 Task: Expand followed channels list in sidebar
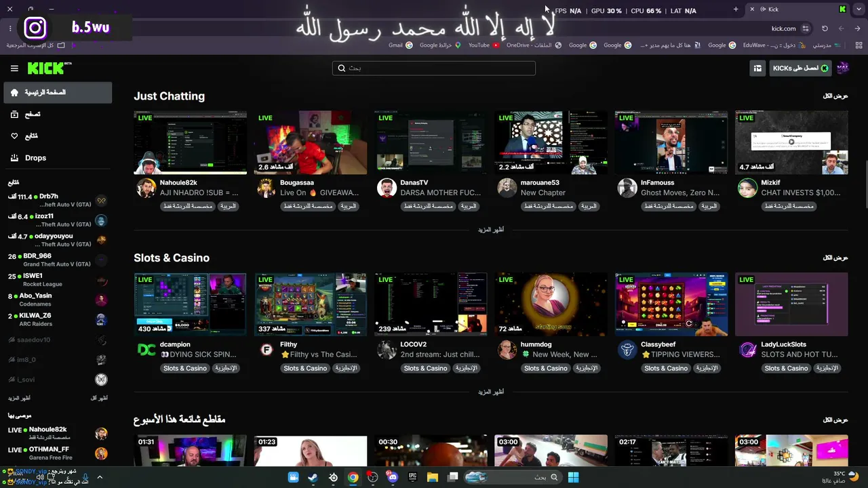pyautogui.click(x=19, y=398)
